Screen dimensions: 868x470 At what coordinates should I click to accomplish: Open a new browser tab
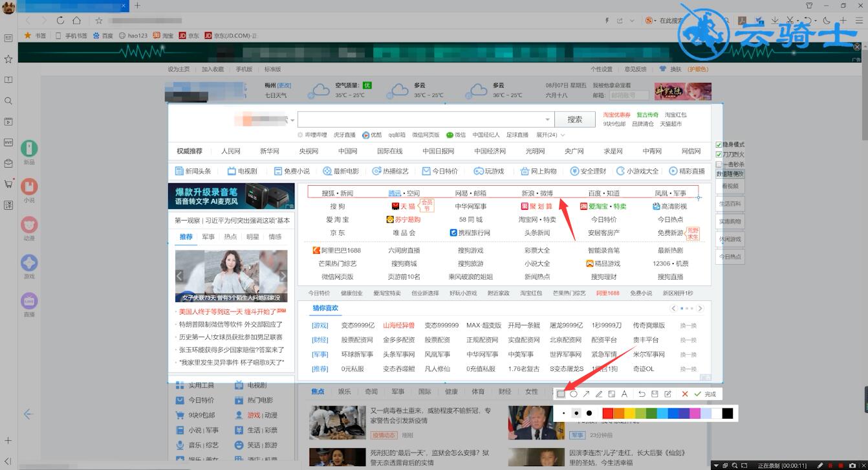click(137, 6)
